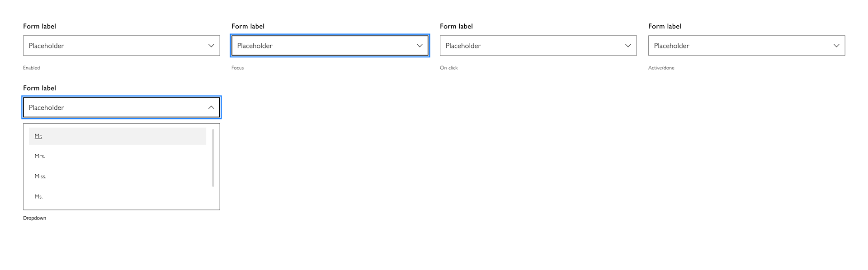Viewport: 868px width, 270px height.
Task: Collapse the open dropdown using the up chevron
Action: [211, 107]
